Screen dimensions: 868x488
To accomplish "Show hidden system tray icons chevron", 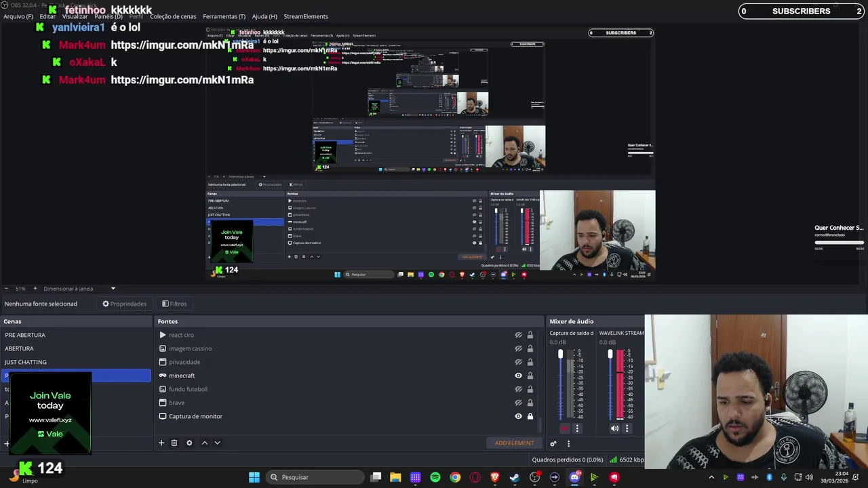I will pyautogui.click(x=711, y=477).
